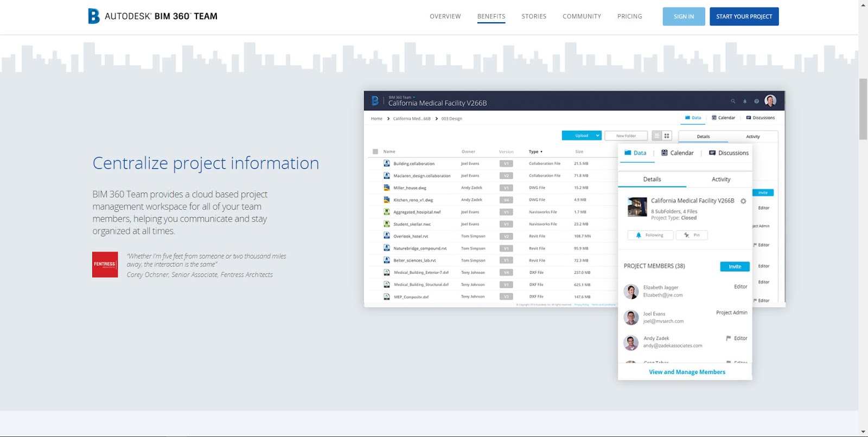Image resolution: width=868 pixels, height=437 pixels.
Task: Select the list view icon next to New Folder
Action: pos(656,136)
